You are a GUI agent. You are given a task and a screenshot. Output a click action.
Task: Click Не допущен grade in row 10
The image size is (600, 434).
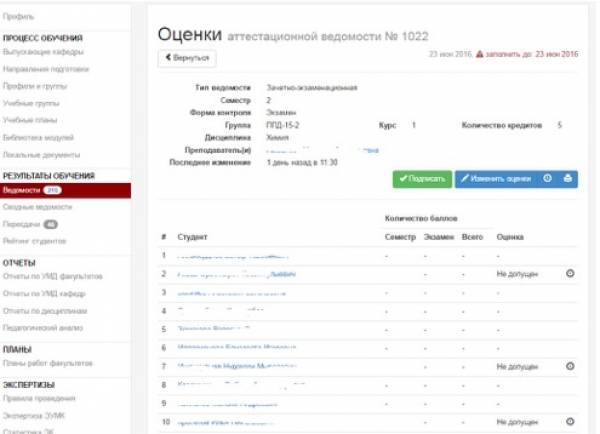517,422
